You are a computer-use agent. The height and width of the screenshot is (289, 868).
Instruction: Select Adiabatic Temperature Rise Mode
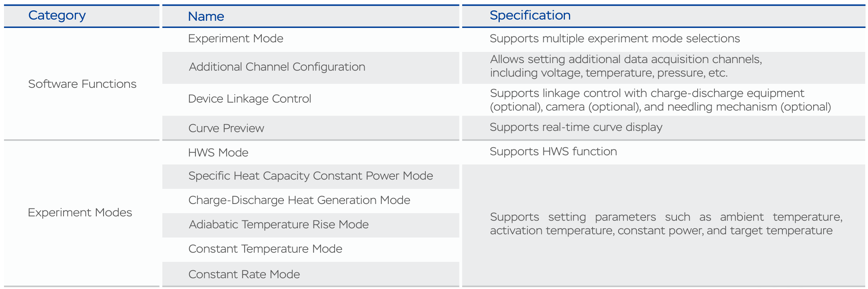pos(279,224)
